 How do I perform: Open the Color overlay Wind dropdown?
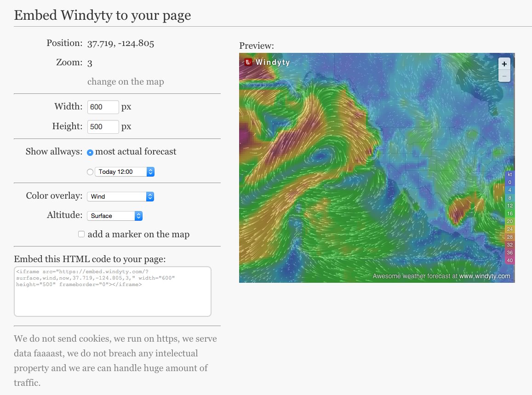click(120, 196)
